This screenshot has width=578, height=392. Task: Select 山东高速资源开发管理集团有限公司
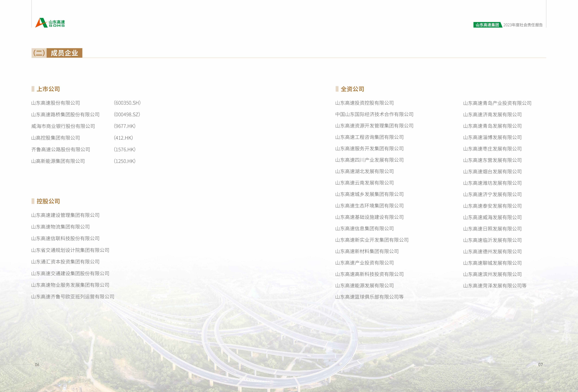[x=374, y=126]
